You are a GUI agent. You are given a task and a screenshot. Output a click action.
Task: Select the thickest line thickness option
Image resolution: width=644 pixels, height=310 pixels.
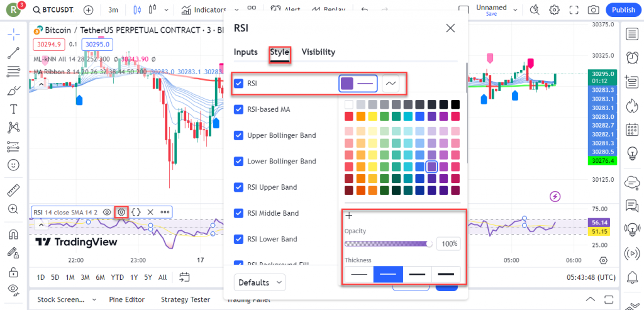point(446,274)
